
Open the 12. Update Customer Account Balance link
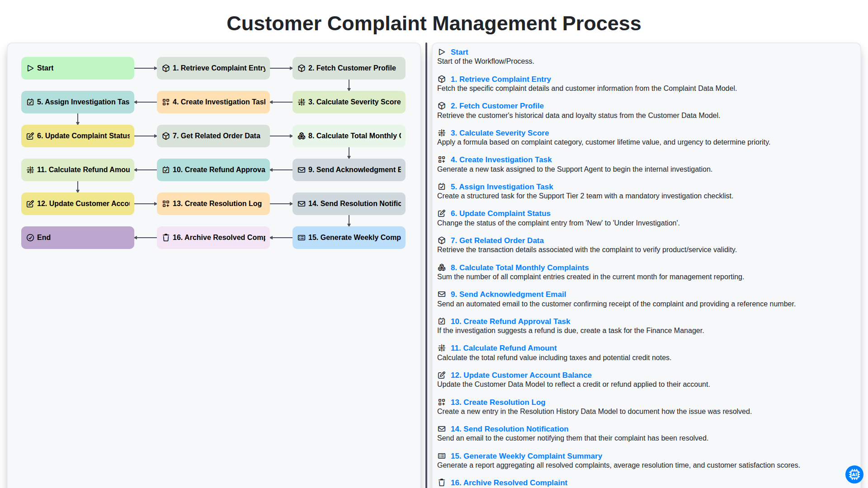pos(521,375)
